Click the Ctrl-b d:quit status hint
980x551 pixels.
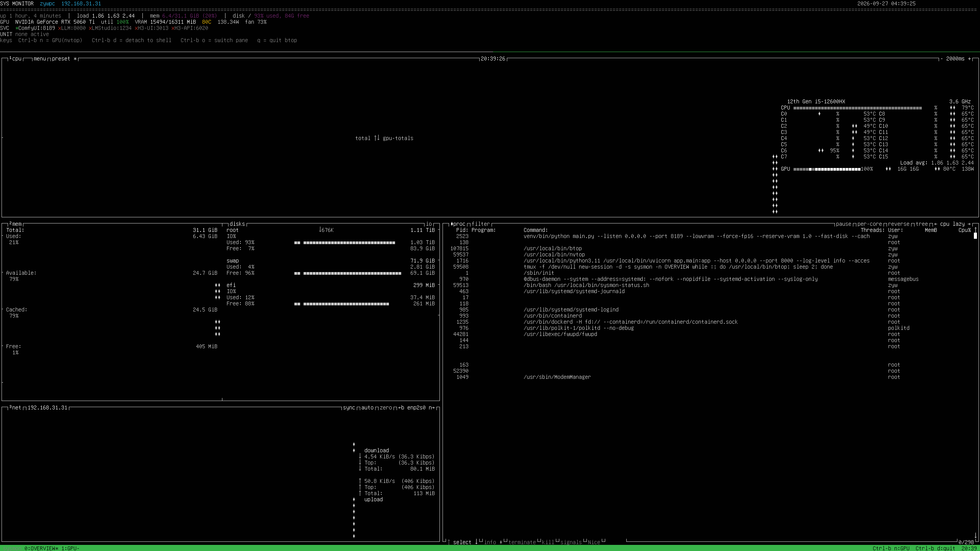click(x=936, y=548)
